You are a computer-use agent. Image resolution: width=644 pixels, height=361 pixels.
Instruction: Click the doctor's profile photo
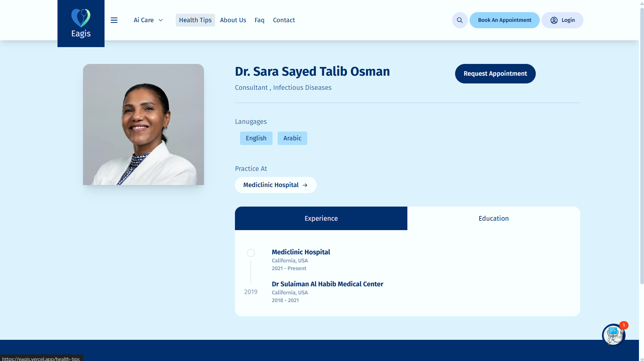click(x=144, y=124)
